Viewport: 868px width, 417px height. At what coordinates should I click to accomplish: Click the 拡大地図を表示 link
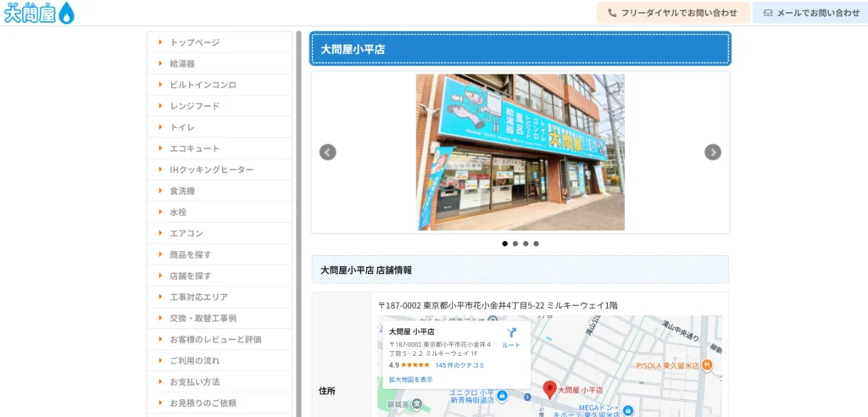tap(410, 380)
